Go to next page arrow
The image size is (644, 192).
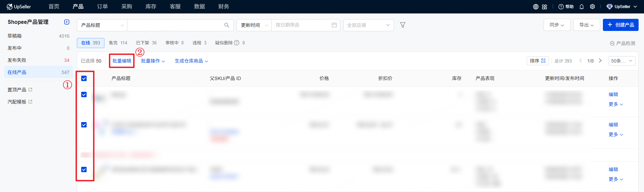[600, 61]
